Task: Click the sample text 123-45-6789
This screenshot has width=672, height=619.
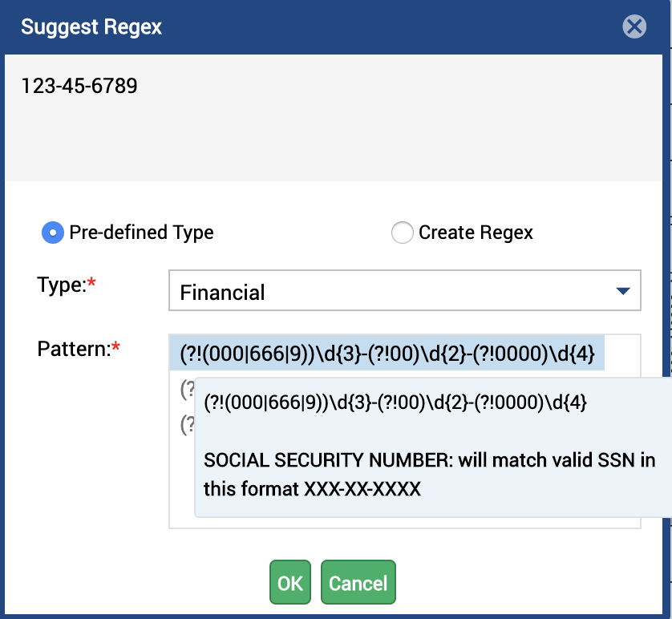Action: [79, 86]
